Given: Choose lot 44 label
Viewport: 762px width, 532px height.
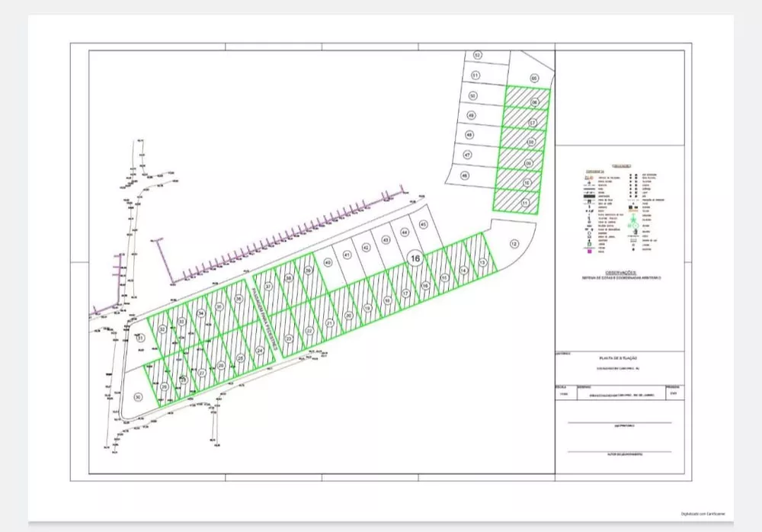Looking at the screenshot, I should click(x=405, y=232).
